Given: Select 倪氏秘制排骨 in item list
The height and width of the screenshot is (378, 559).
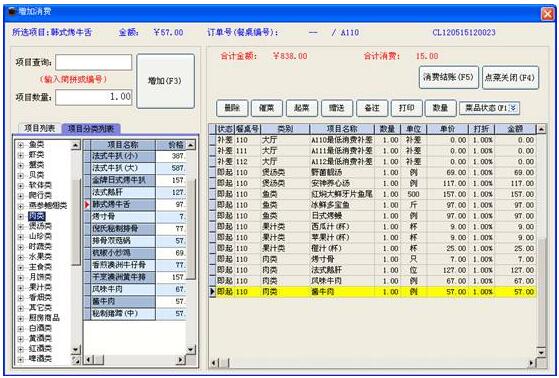Looking at the screenshot, I should coord(123,229).
